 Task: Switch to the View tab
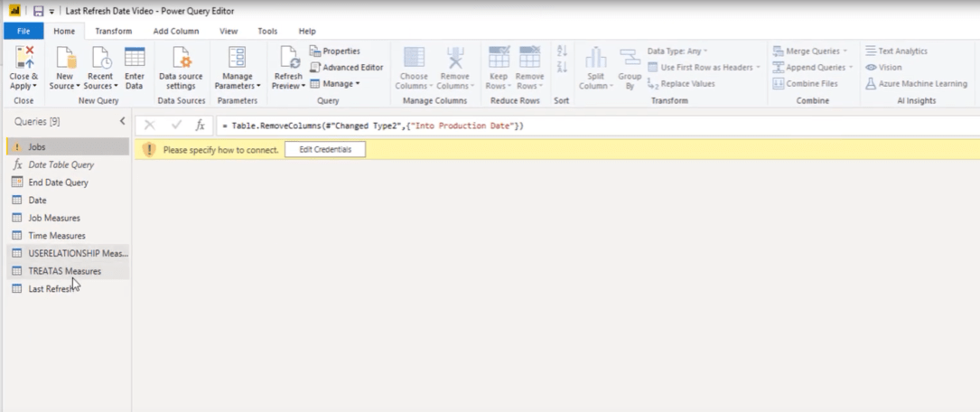tap(229, 32)
